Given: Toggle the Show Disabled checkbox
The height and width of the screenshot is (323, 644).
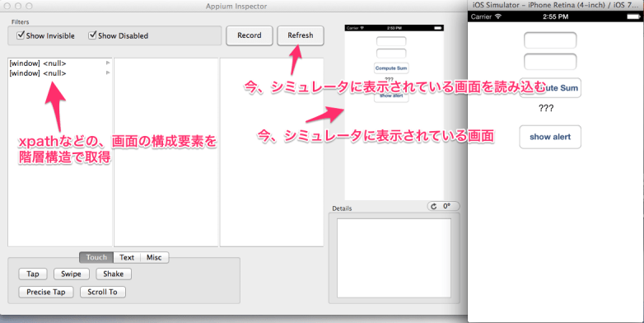Looking at the screenshot, I should [x=92, y=35].
